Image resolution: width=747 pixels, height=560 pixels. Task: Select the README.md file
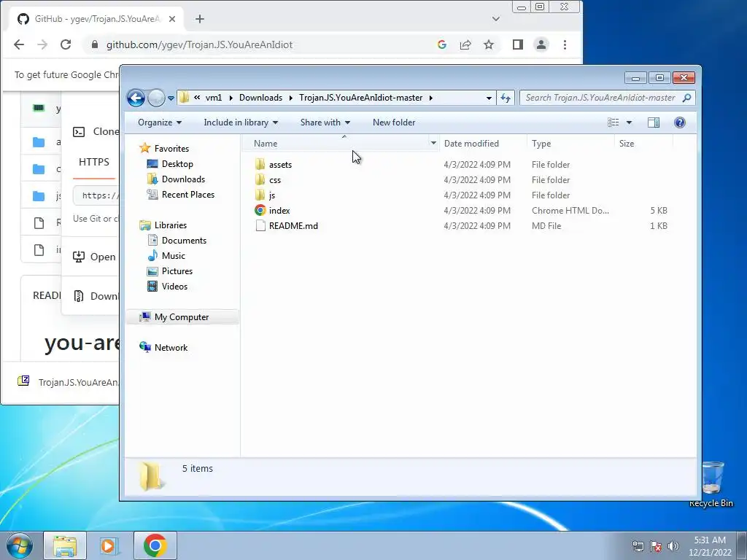coord(293,226)
